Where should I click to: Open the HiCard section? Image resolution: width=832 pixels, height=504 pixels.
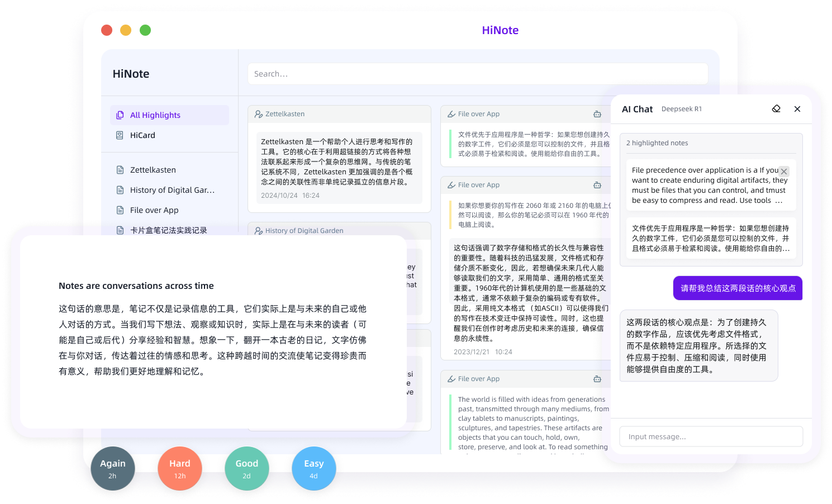(141, 135)
